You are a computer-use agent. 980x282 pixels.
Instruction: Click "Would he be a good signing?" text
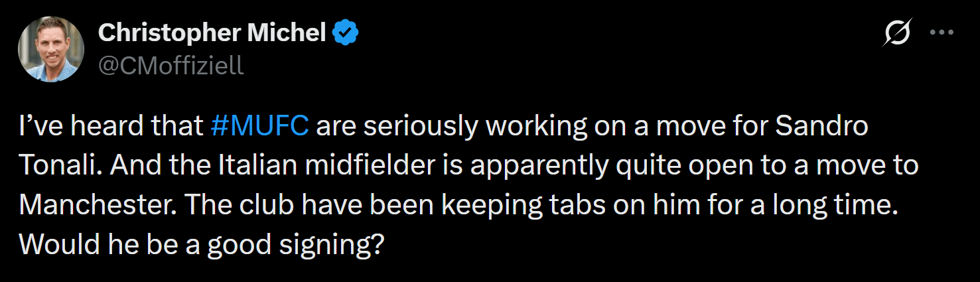click(x=202, y=246)
